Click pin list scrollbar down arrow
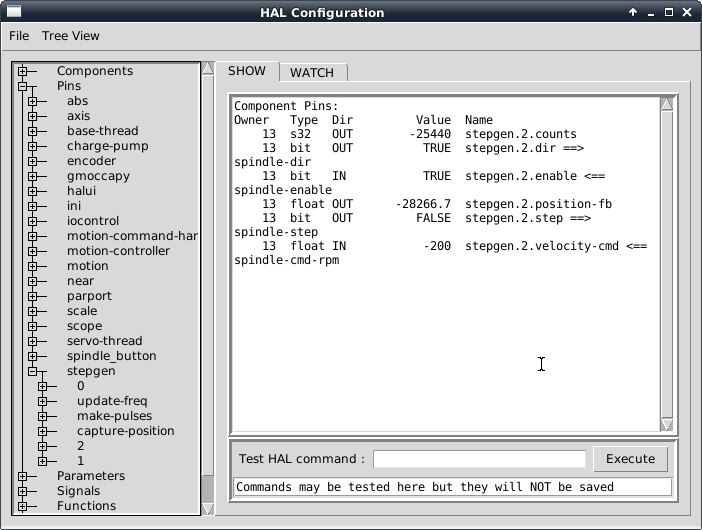The width and height of the screenshot is (702, 530). coord(667,425)
